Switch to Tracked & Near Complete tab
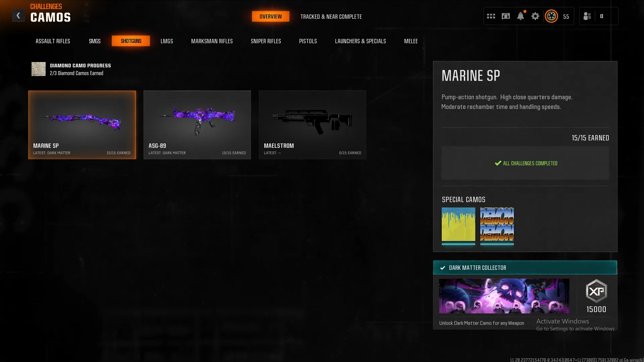 [x=331, y=16]
